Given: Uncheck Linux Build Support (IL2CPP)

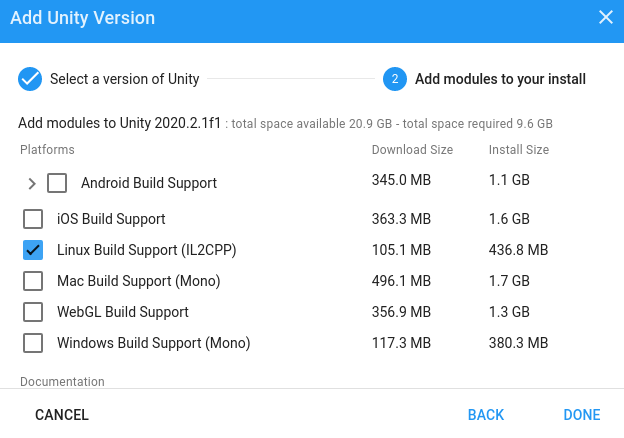Looking at the screenshot, I should [x=33, y=250].
